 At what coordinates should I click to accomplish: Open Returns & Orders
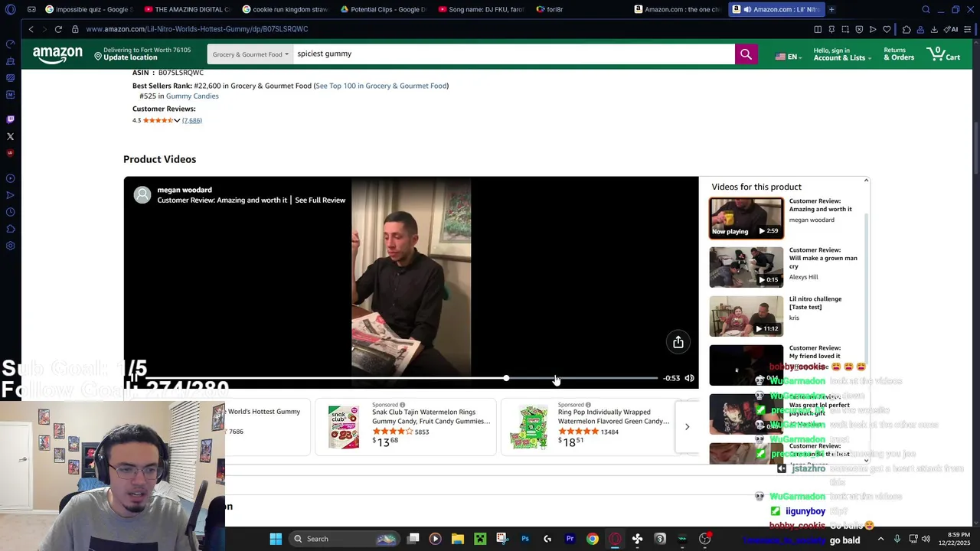tap(899, 54)
